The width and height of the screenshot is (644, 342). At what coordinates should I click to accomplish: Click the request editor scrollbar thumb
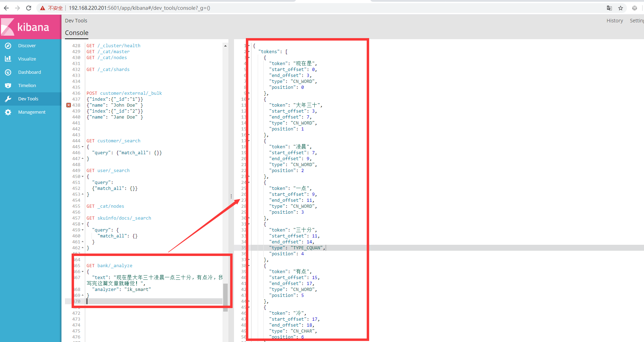pos(225,297)
